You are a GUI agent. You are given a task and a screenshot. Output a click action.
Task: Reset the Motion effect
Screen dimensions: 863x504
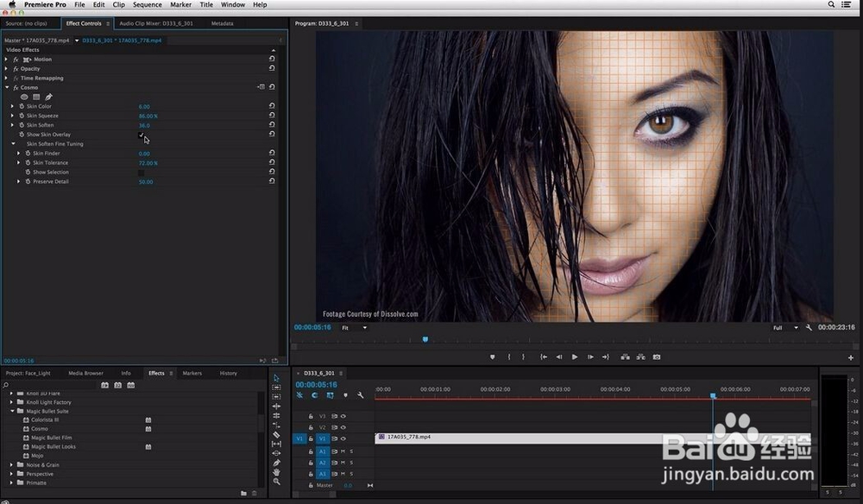(x=272, y=59)
